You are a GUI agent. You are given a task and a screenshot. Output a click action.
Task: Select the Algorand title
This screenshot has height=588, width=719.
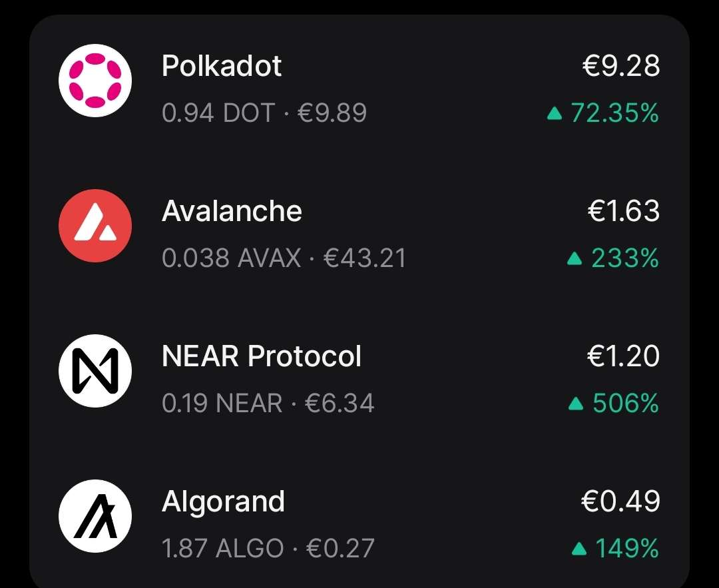(223, 502)
